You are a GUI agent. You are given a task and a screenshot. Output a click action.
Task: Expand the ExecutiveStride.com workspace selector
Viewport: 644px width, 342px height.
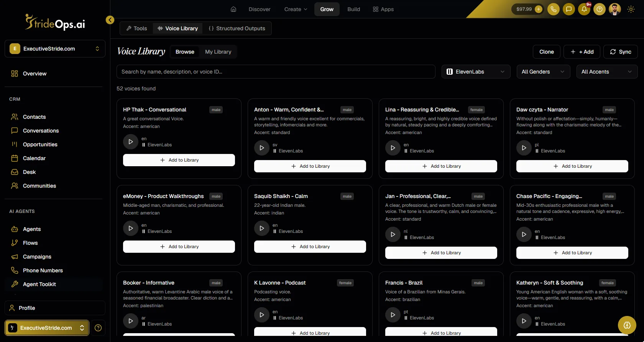click(x=55, y=49)
